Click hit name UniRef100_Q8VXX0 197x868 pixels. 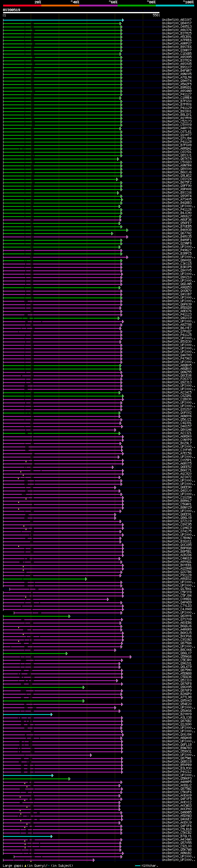pos(177,169)
